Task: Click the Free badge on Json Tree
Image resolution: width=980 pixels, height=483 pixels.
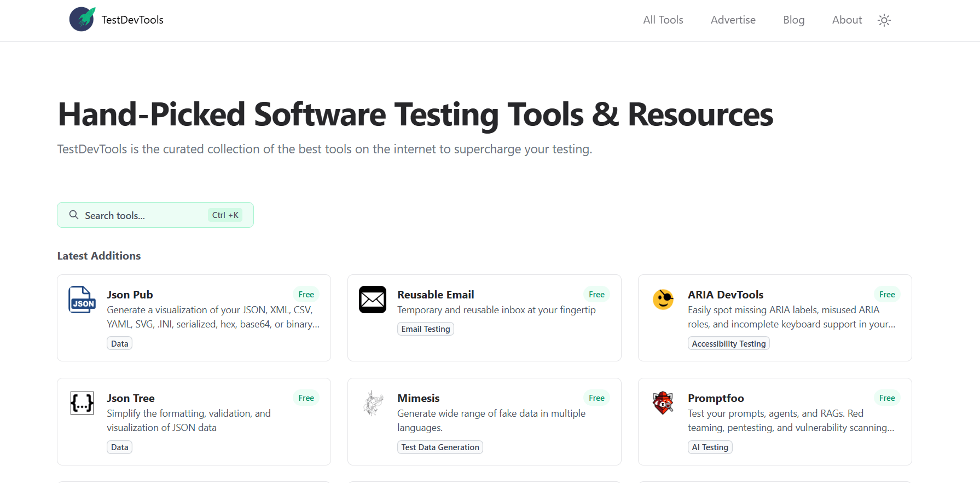Action: [x=306, y=398]
